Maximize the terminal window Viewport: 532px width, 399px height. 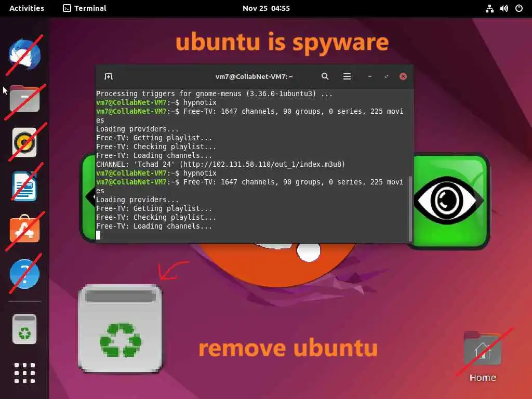coord(387,77)
